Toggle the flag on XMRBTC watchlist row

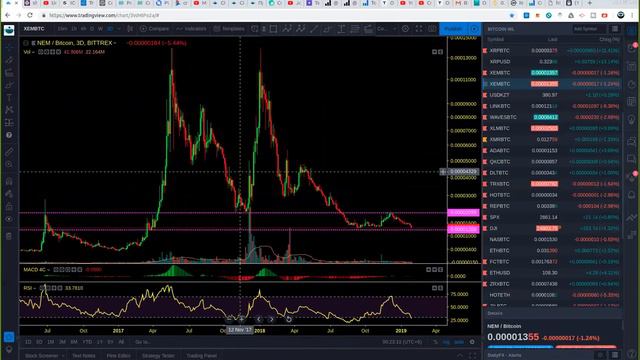click(x=485, y=140)
